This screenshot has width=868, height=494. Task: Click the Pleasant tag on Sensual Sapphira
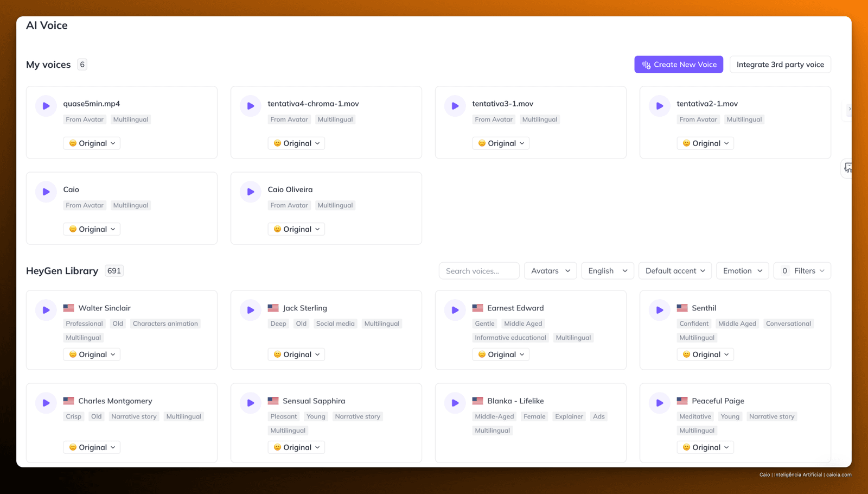click(x=284, y=416)
